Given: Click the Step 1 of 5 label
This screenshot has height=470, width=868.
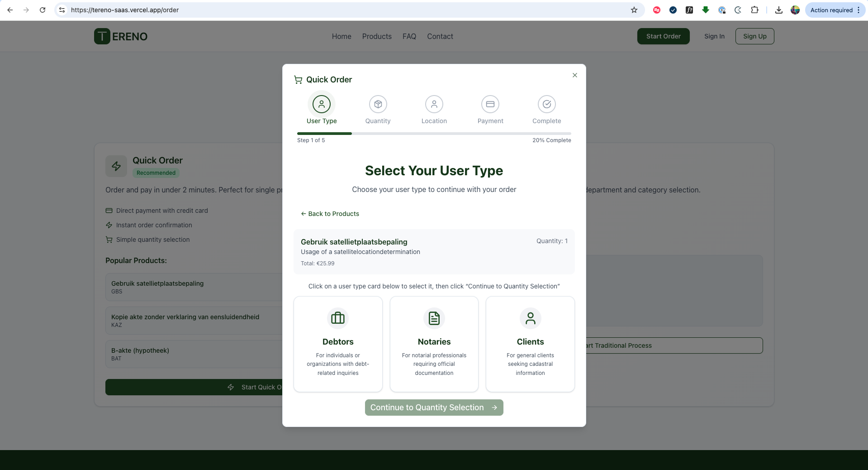Looking at the screenshot, I should 311,140.
